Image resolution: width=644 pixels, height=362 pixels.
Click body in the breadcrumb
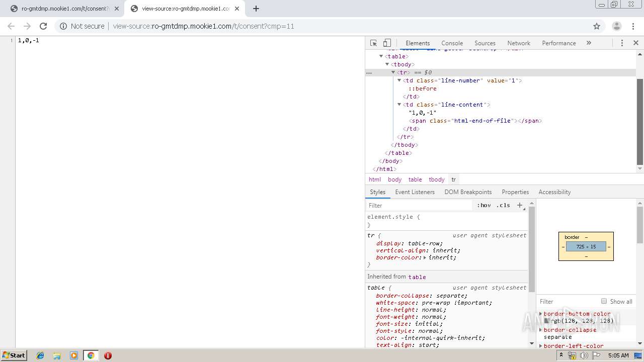tap(394, 179)
